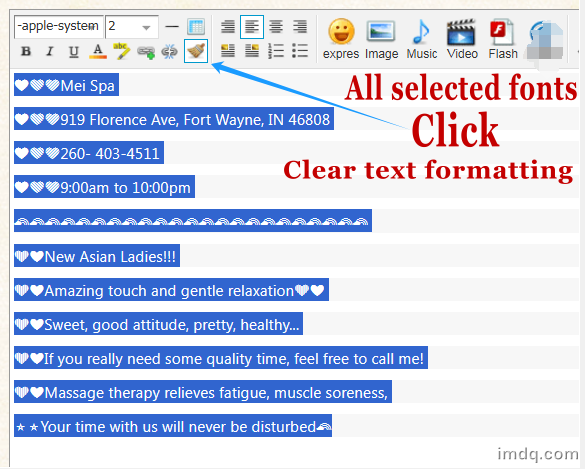Click 'If you really need some quality time' line
The image size is (585, 469).
tap(221, 357)
